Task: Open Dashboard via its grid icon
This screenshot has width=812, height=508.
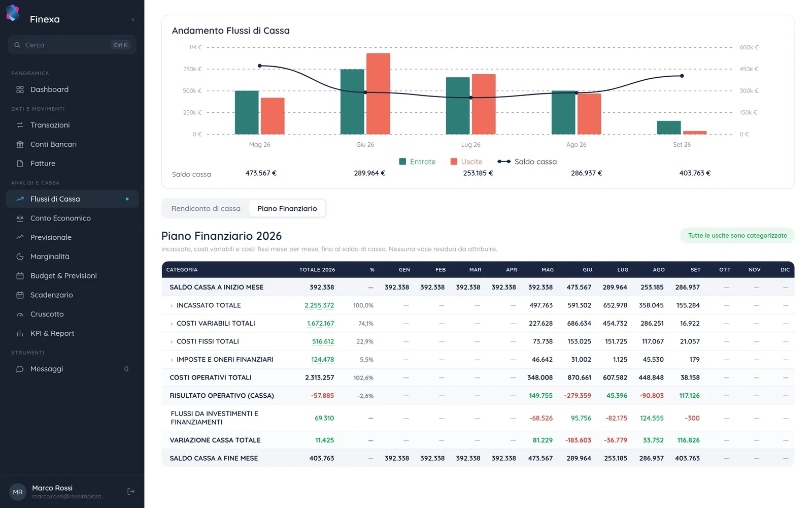Action: pos(20,89)
